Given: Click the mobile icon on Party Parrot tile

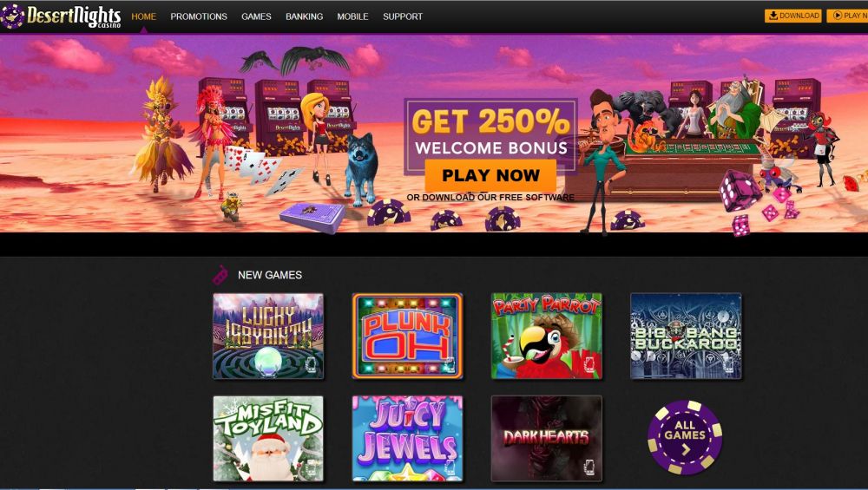Looking at the screenshot, I should coord(589,364).
